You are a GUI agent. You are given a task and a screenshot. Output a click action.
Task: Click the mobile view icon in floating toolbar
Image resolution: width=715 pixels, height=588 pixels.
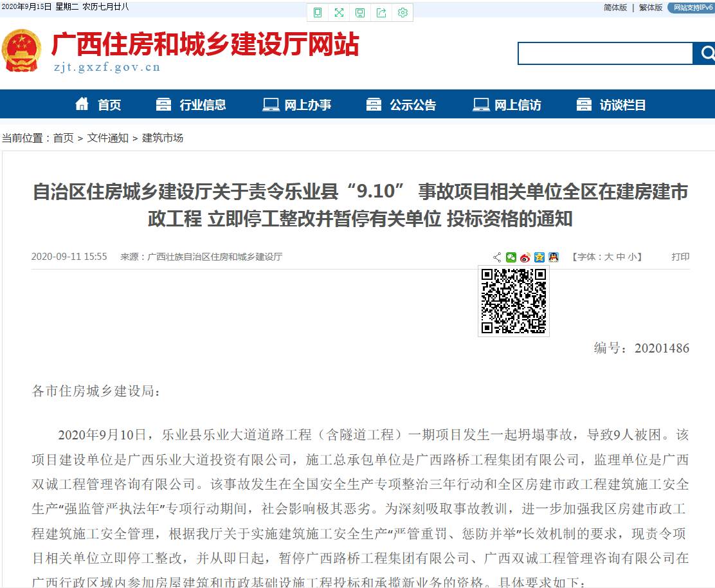pos(318,13)
